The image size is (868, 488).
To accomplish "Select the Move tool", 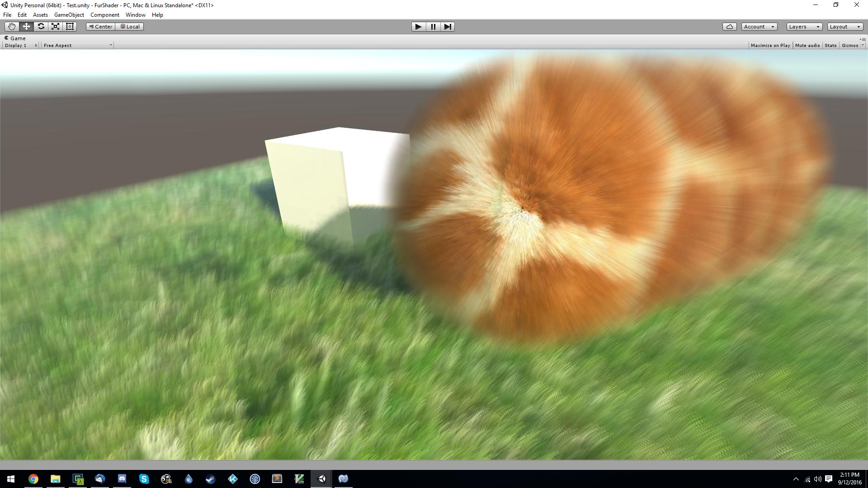I will click(x=26, y=26).
